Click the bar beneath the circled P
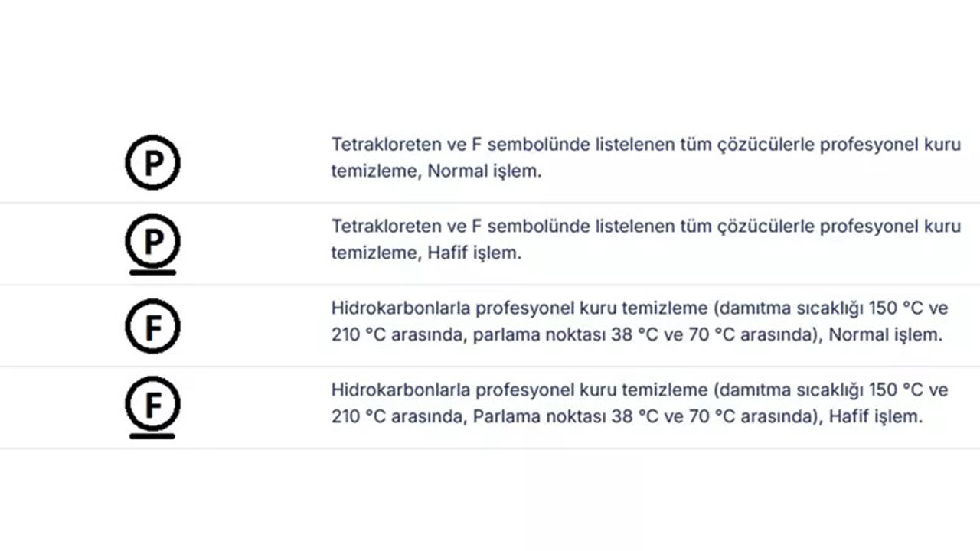 click(x=152, y=272)
